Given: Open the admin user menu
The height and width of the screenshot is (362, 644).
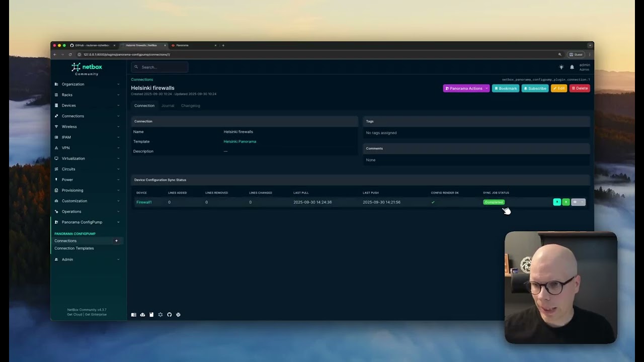Looking at the screenshot, I should click(x=584, y=67).
